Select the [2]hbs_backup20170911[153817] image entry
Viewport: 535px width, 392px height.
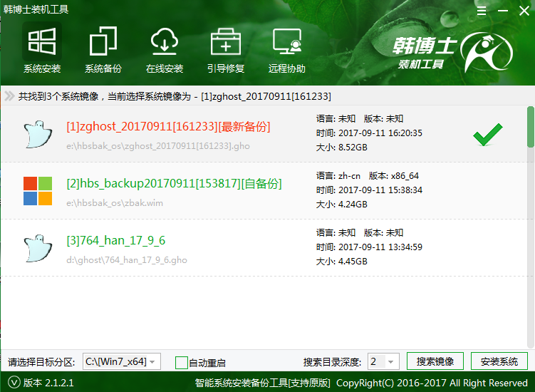[174, 184]
